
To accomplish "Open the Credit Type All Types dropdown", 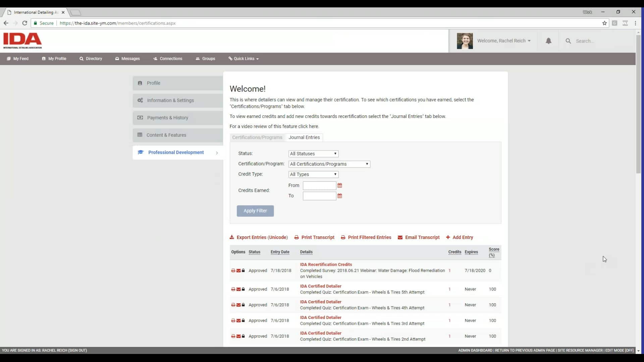I will [x=313, y=174].
